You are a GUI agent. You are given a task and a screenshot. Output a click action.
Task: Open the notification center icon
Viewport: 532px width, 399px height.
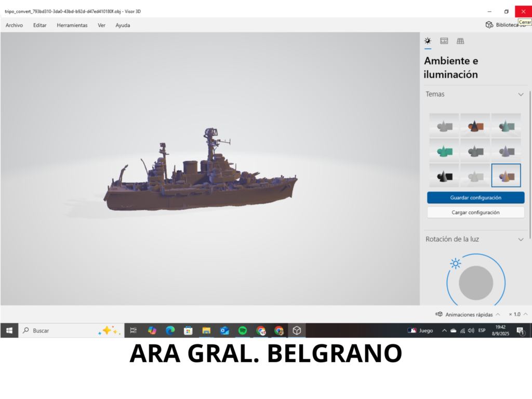point(521,331)
